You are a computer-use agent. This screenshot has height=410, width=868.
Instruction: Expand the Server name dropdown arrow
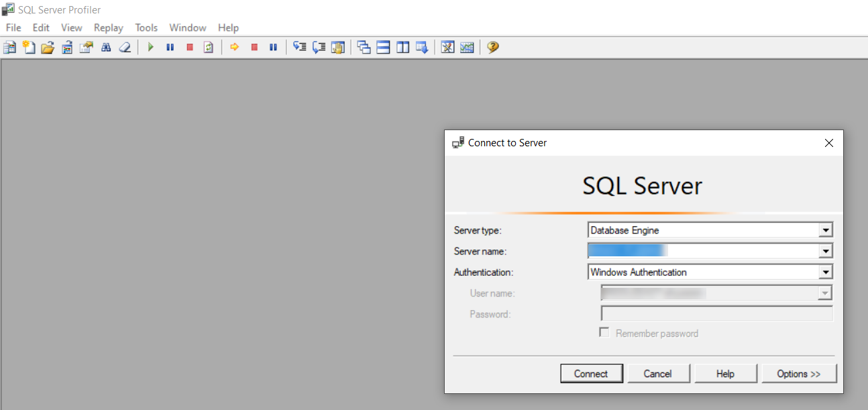[x=826, y=251]
